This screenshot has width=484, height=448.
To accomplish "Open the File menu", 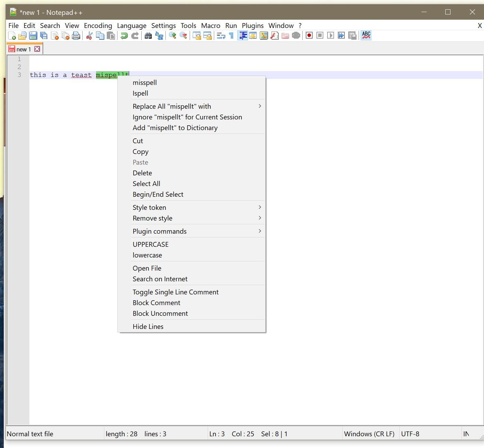I will point(13,26).
